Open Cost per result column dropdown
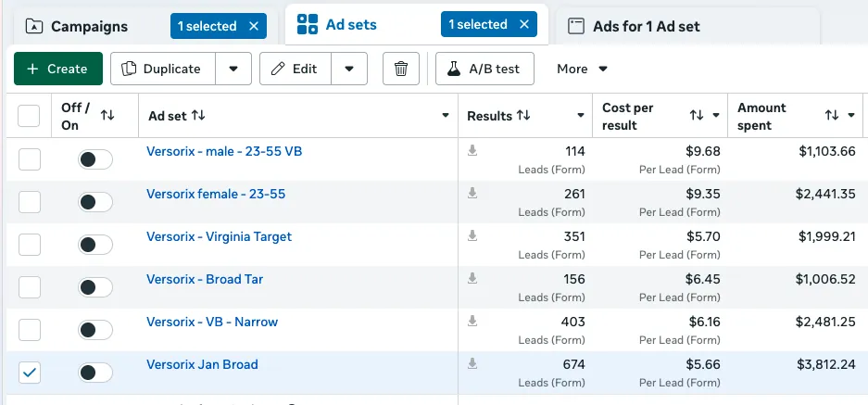The width and height of the screenshot is (868, 405). [x=716, y=115]
